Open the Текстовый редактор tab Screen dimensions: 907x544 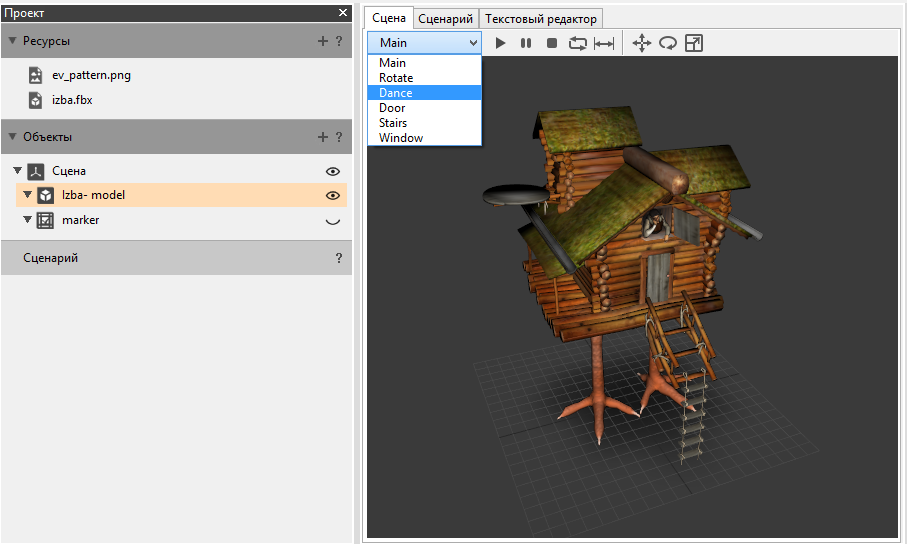[541, 18]
